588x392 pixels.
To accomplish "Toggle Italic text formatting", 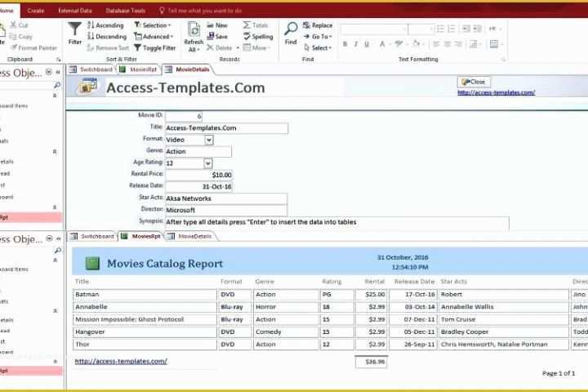I will pos(356,44).
